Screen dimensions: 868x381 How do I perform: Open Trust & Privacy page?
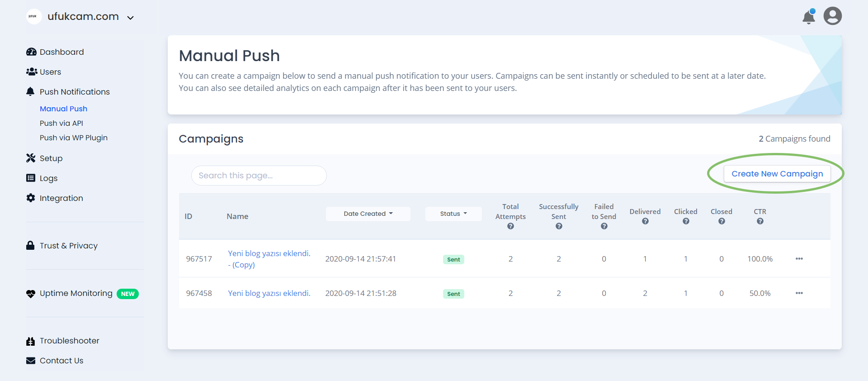pyautogui.click(x=69, y=246)
